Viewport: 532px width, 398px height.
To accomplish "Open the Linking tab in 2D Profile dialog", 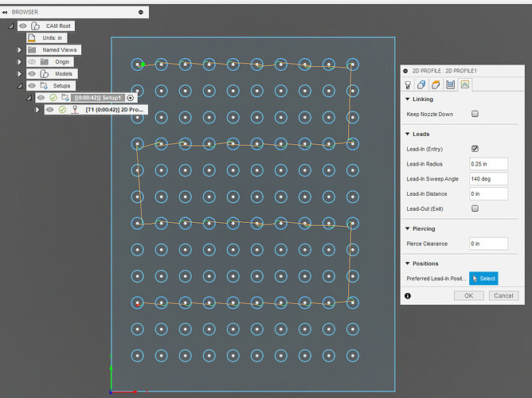I will [465, 84].
